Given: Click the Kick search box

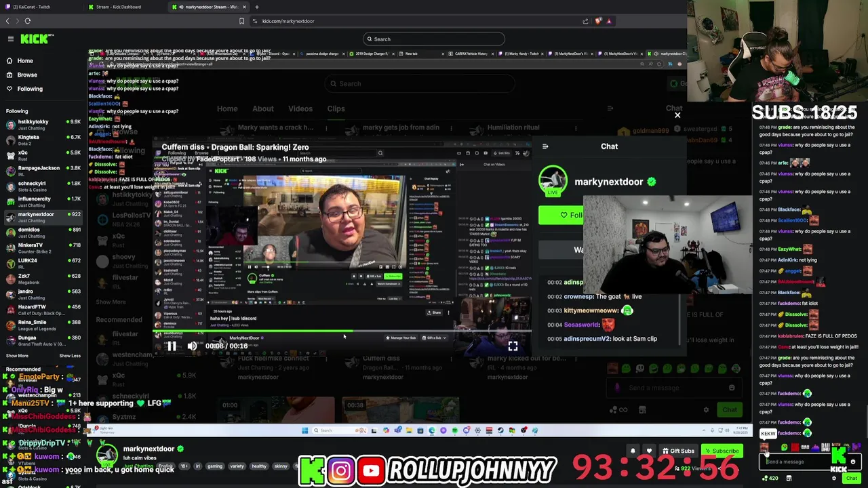Looking at the screenshot, I should coord(434,39).
